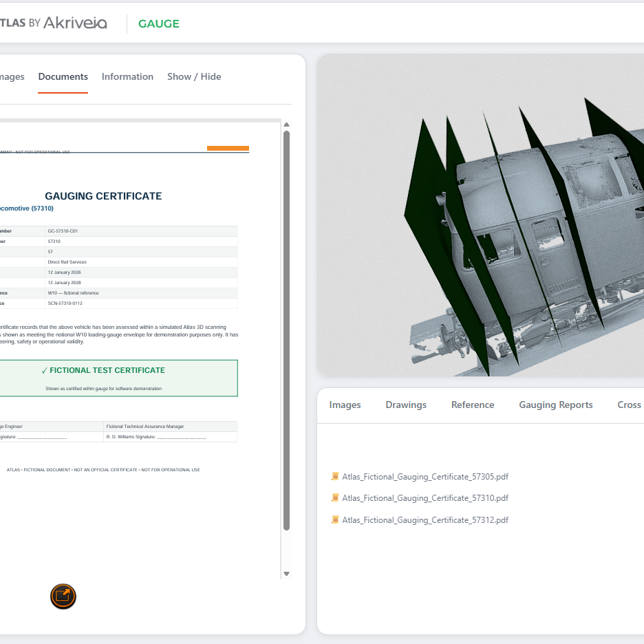The width and height of the screenshot is (644, 644).
Task: Click W10 — fictional reference value
Action: click(73, 293)
